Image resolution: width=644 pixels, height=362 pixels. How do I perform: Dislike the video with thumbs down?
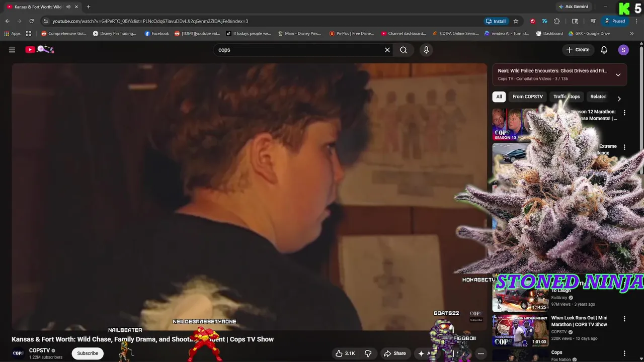pos(368,353)
